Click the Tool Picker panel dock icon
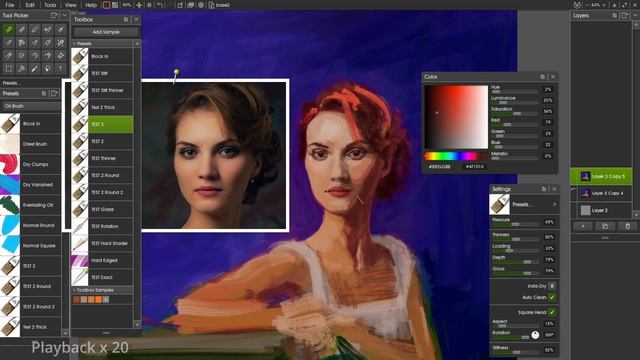640x360 pixels. pos(54,16)
